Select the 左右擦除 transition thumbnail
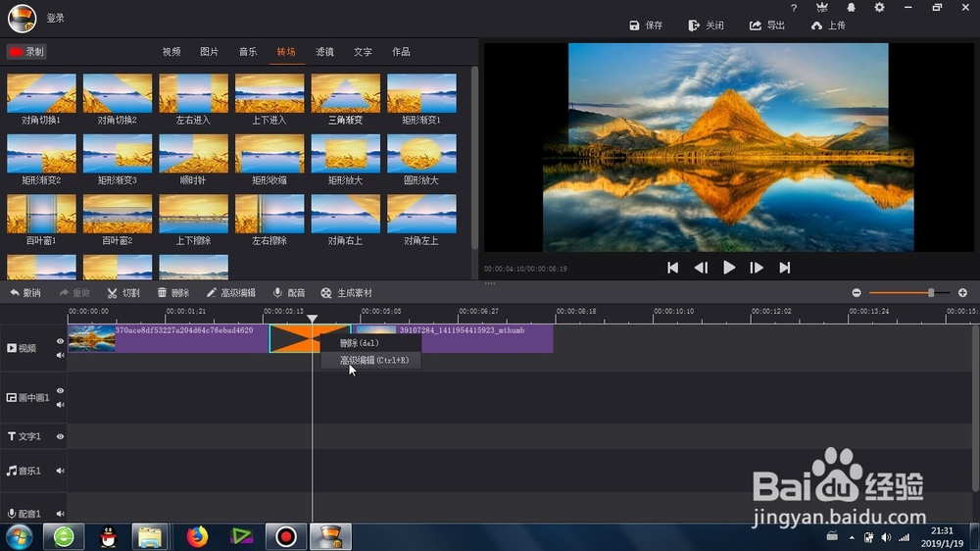 coord(269,214)
